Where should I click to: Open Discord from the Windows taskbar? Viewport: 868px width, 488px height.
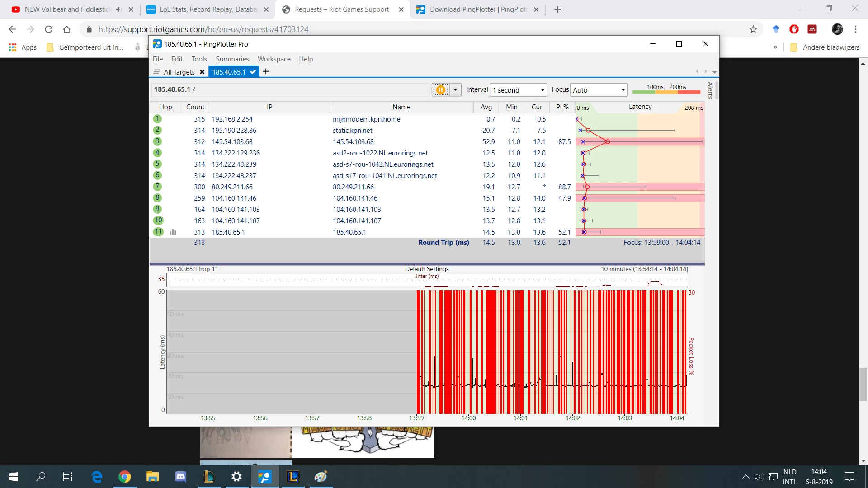tap(181, 476)
